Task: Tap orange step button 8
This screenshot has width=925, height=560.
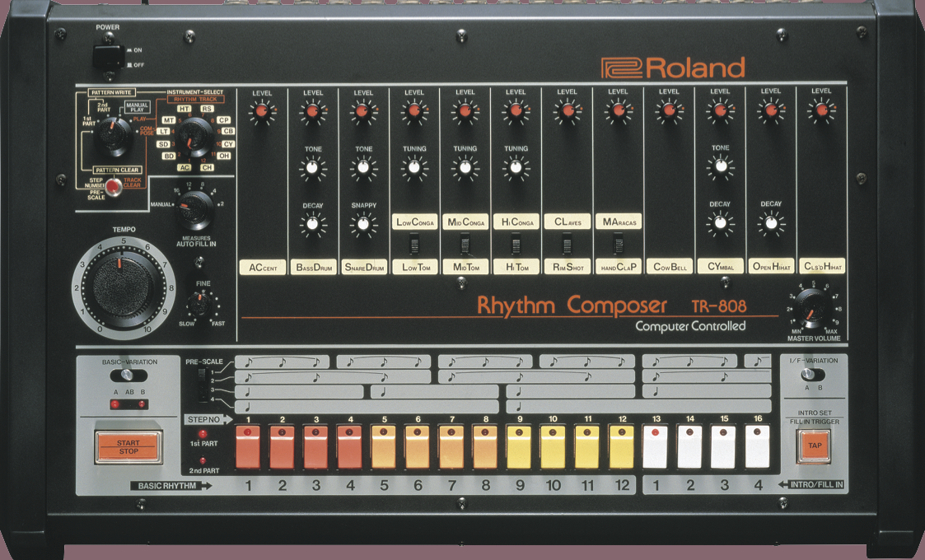Action: tap(485, 447)
